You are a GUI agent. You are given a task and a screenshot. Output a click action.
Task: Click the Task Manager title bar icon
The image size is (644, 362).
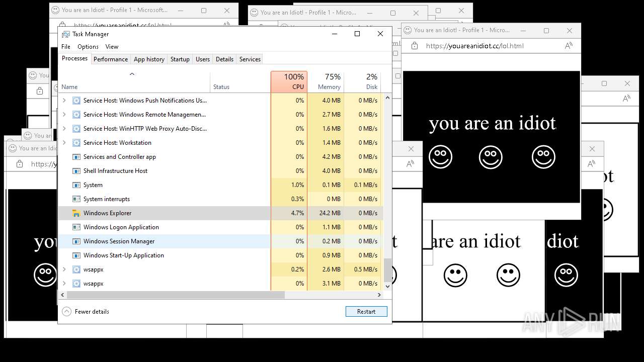[66, 34]
